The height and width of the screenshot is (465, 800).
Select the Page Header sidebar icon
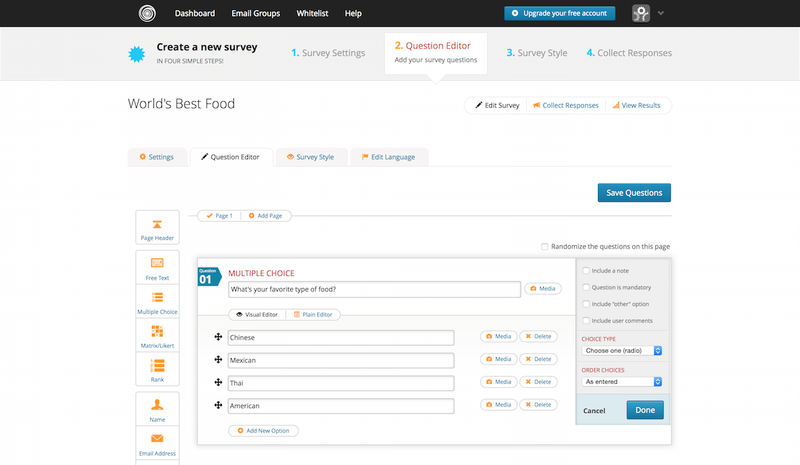[156, 228]
